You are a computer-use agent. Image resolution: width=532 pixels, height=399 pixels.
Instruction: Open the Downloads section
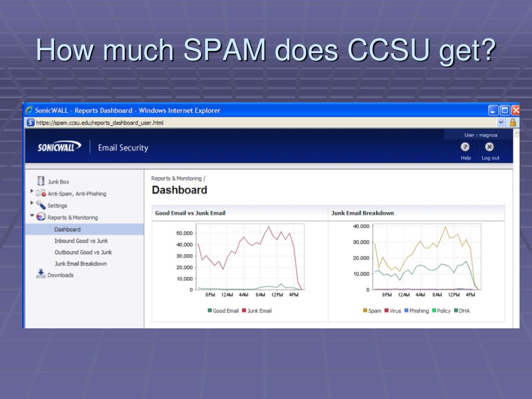tap(60, 275)
